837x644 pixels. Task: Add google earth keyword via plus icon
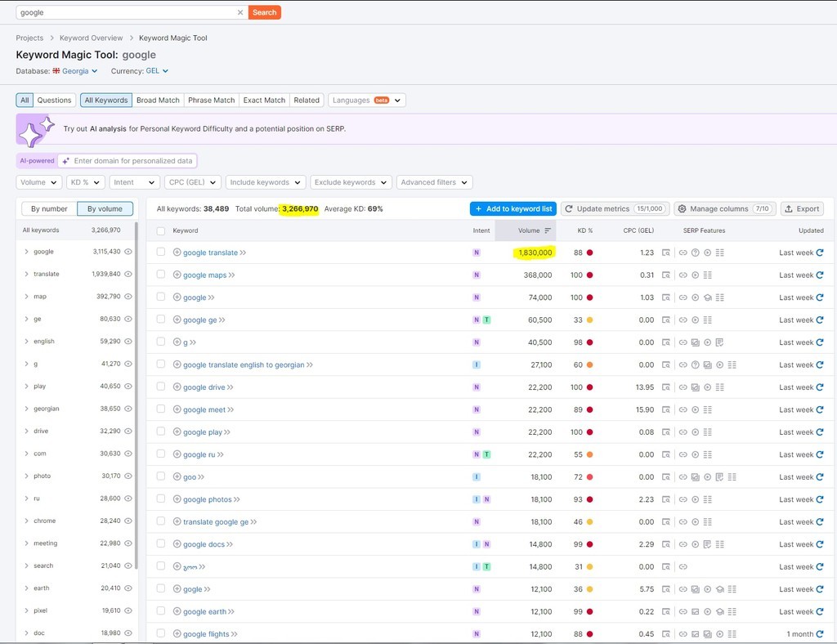(177, 611)
